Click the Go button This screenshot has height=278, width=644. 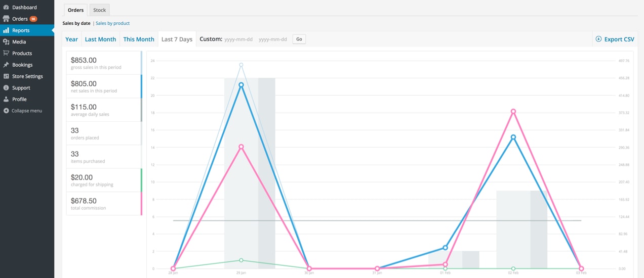click(299, 39)
